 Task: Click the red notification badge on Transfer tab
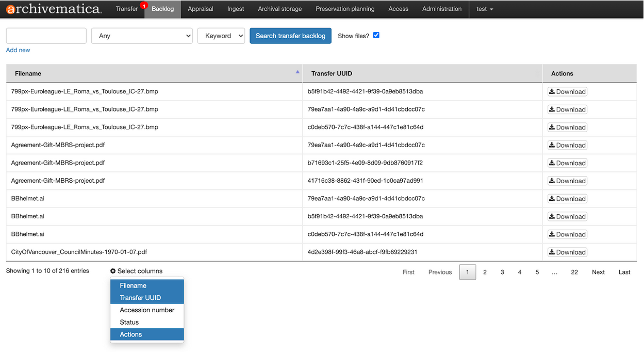144,5
